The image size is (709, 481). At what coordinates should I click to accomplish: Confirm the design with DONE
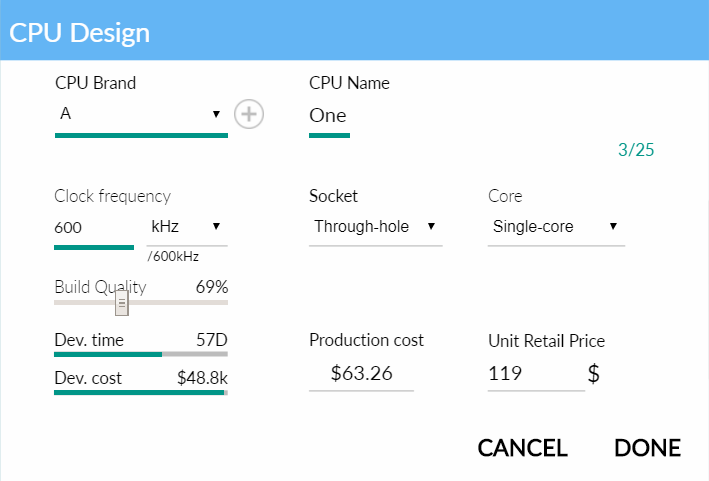(x=648, y=448)
